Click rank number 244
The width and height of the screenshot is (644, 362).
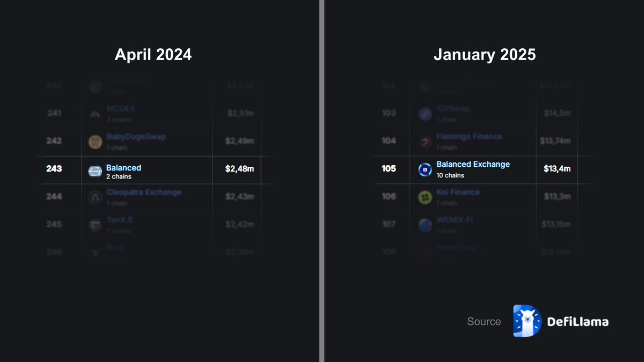click(54, 196)
